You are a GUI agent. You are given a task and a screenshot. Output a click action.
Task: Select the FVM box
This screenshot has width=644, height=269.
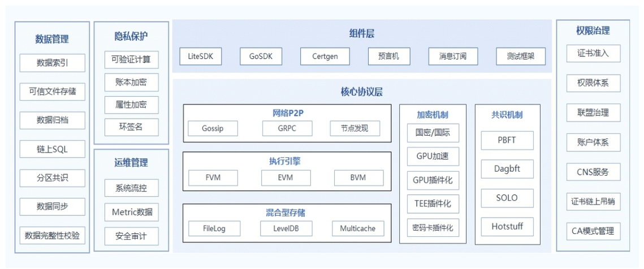213,178
